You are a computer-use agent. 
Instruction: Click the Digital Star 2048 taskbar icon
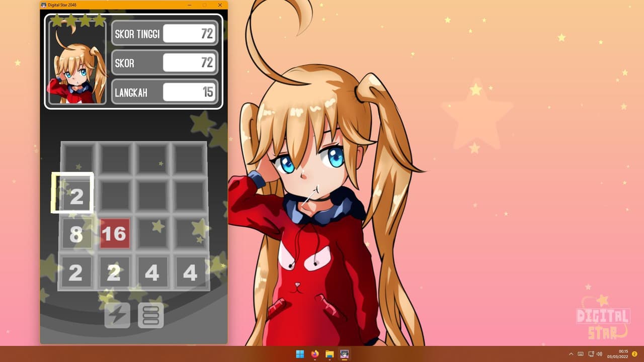point(345,354)
